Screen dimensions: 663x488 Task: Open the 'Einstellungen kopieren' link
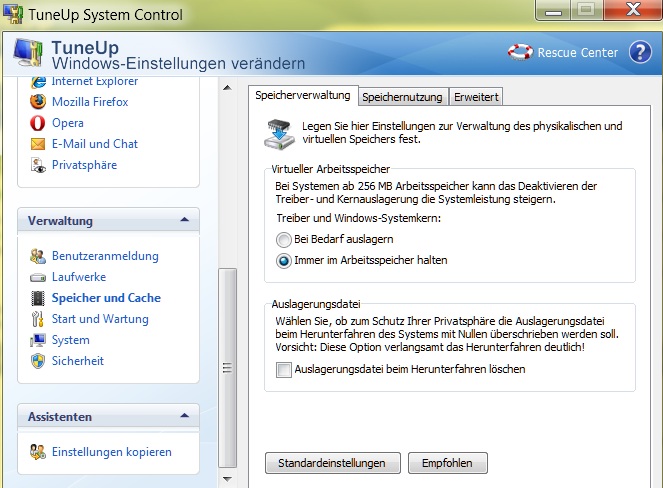[112, 452]
